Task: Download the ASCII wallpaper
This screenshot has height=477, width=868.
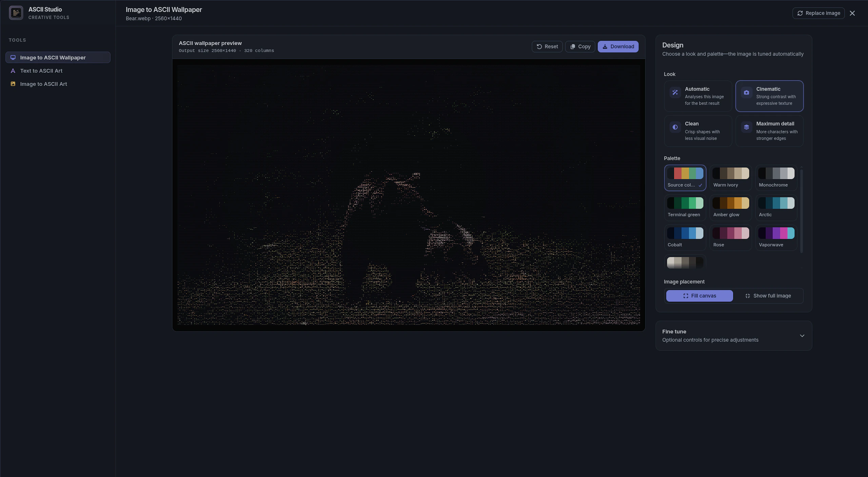Action: (618, 46)
